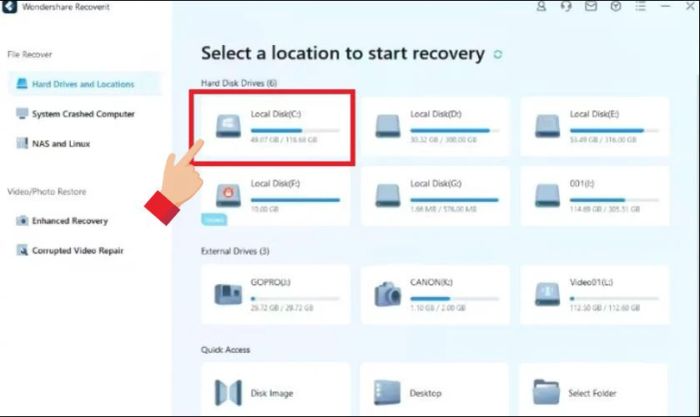Click the Local Disk(F:) label
The image size is (700, 417).
[x=275, y=183]
